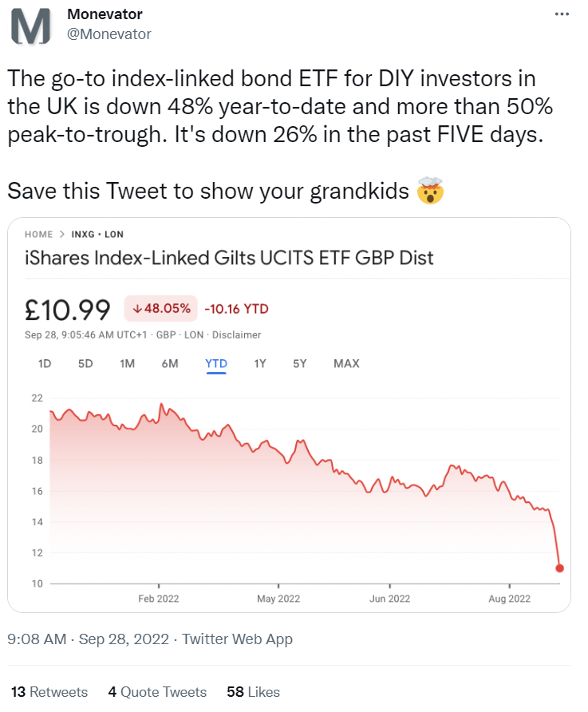Screen dimensions: 588x712
Task: Open the tweet's three-dot more menu
Action: [x=562, y=15]
